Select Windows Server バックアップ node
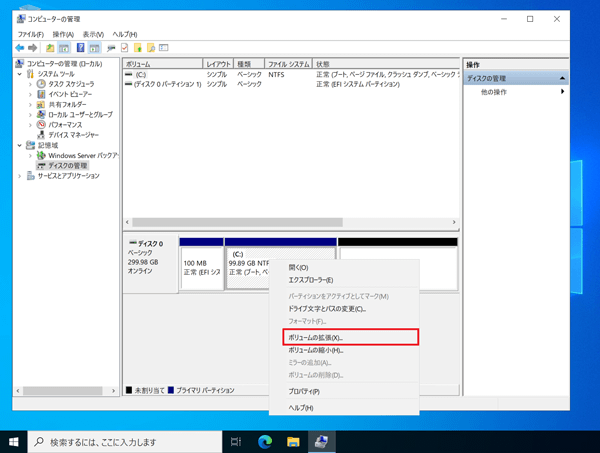Screen dimensions: 600x453 pyautogui.click(x=83, y=156)
